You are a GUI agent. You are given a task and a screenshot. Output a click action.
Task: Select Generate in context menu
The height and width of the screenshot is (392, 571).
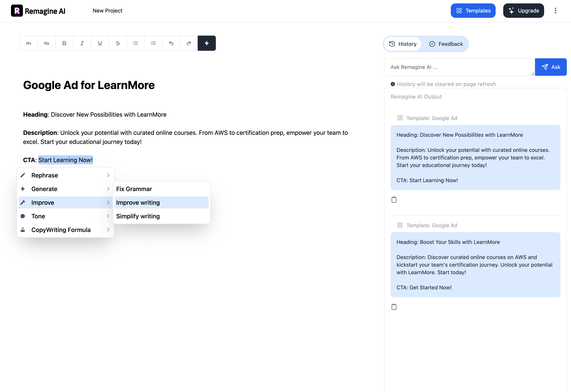[x=65, y=189]
